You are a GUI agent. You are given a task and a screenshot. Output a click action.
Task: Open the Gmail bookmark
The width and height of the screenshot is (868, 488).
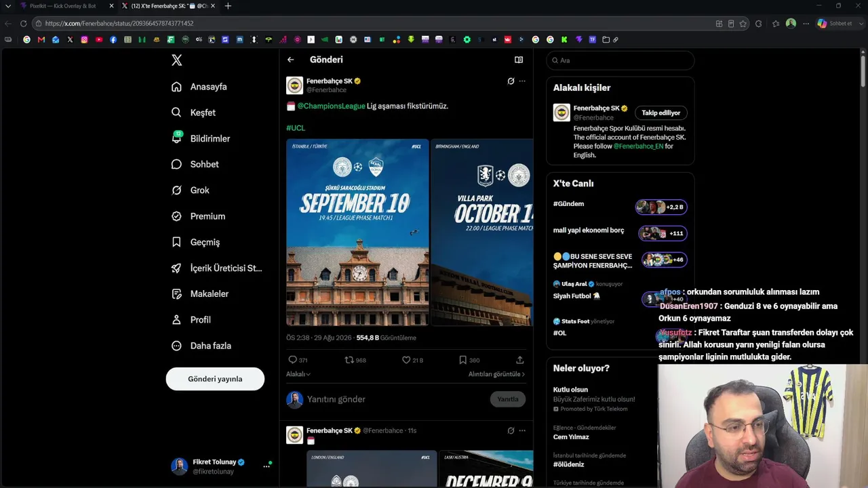(x=41, y=40)
